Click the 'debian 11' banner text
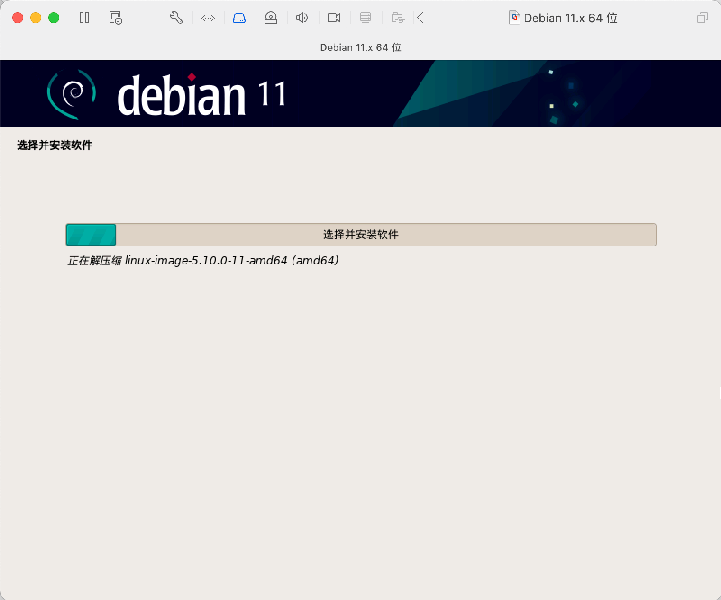Image resolution: width=721 pixels, height=600 pixels. (202, 95)
